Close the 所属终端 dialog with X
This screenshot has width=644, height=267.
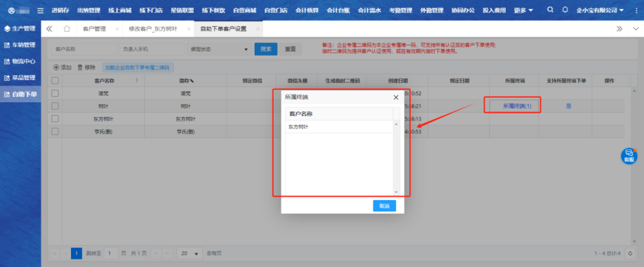click(396, 97)
